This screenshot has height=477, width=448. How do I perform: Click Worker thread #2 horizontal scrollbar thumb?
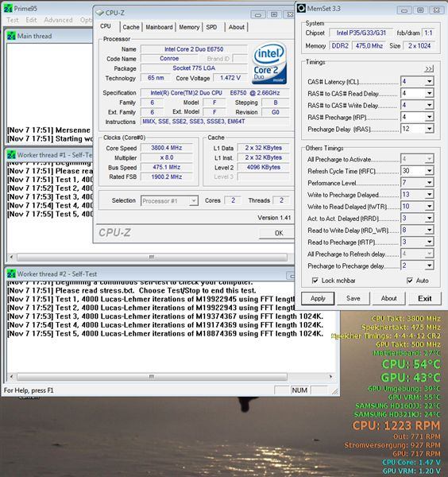point(152,377)
